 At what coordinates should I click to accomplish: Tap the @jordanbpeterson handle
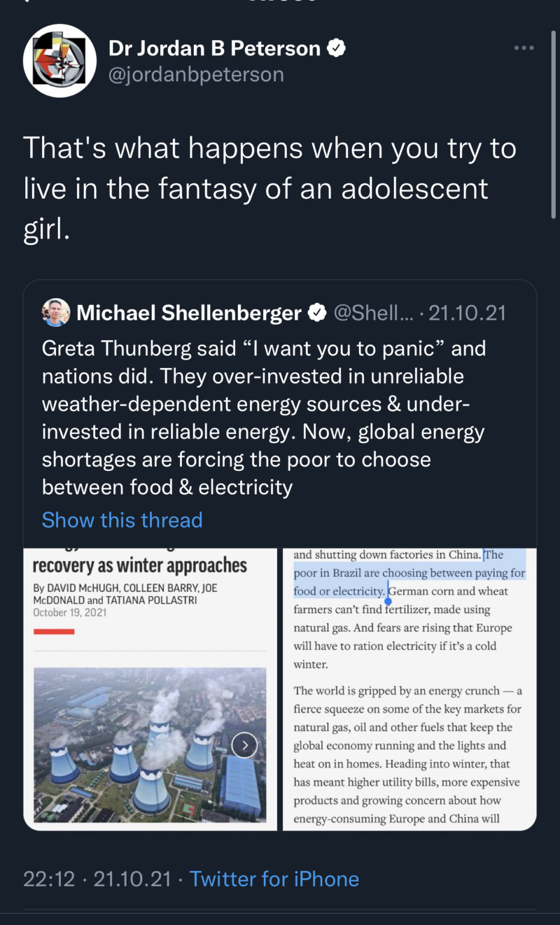(196, 74)
